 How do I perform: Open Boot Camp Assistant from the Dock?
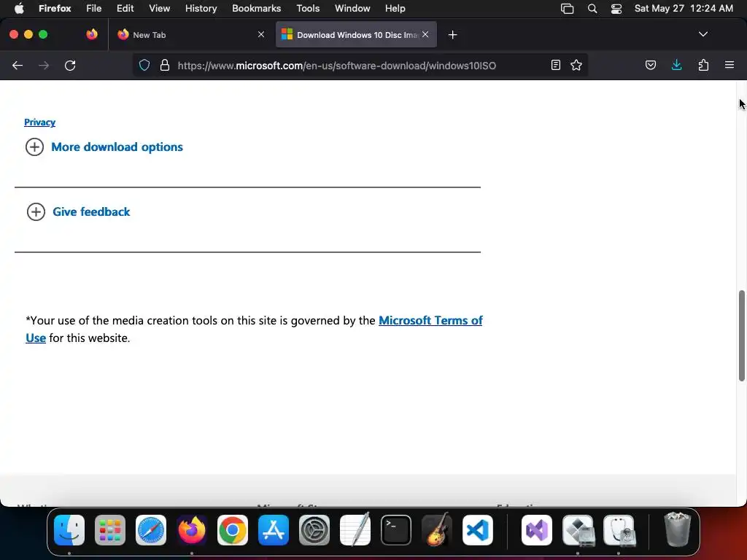pyautogui.click(x=578, y=530)
